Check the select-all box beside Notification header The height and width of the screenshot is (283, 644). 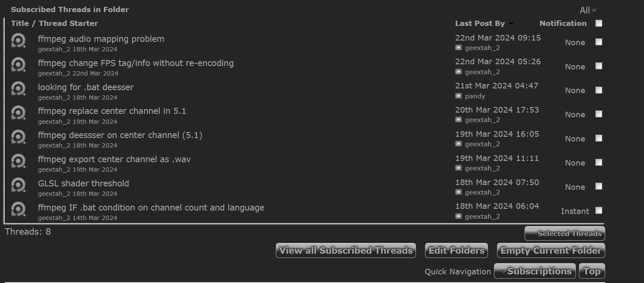[x=599, y=23]
